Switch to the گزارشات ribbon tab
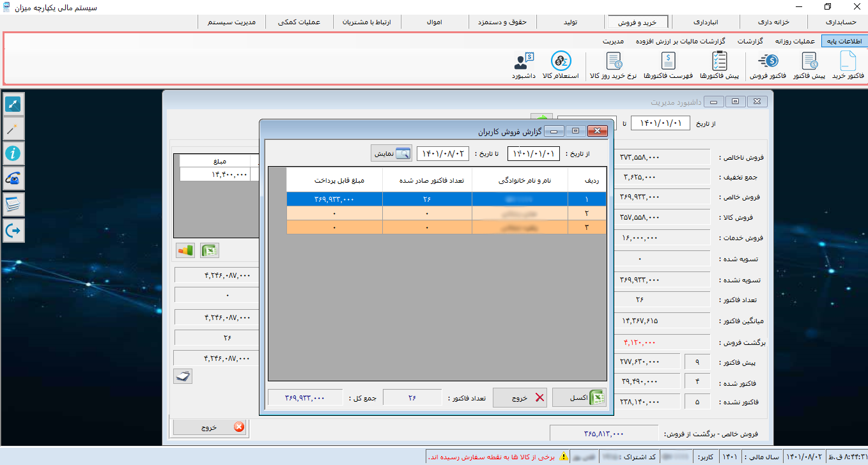This screenshot has width=868, height=465. [x=750, y=41]
